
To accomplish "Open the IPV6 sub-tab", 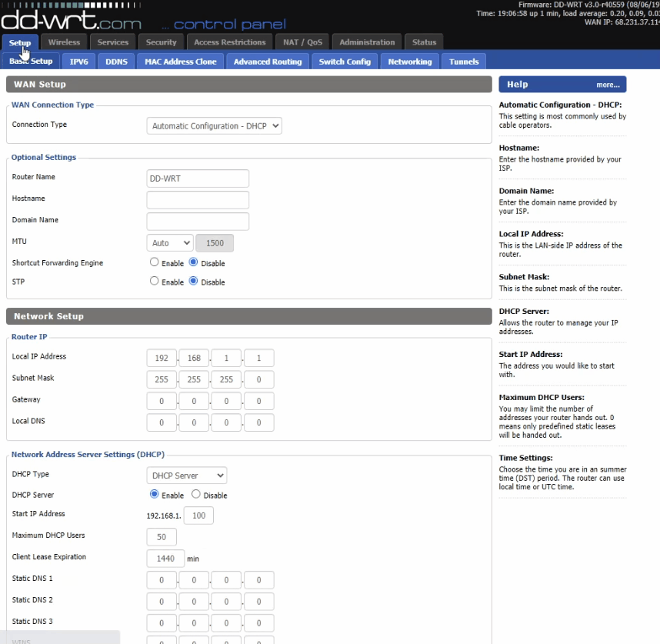I will pos(78,62).
